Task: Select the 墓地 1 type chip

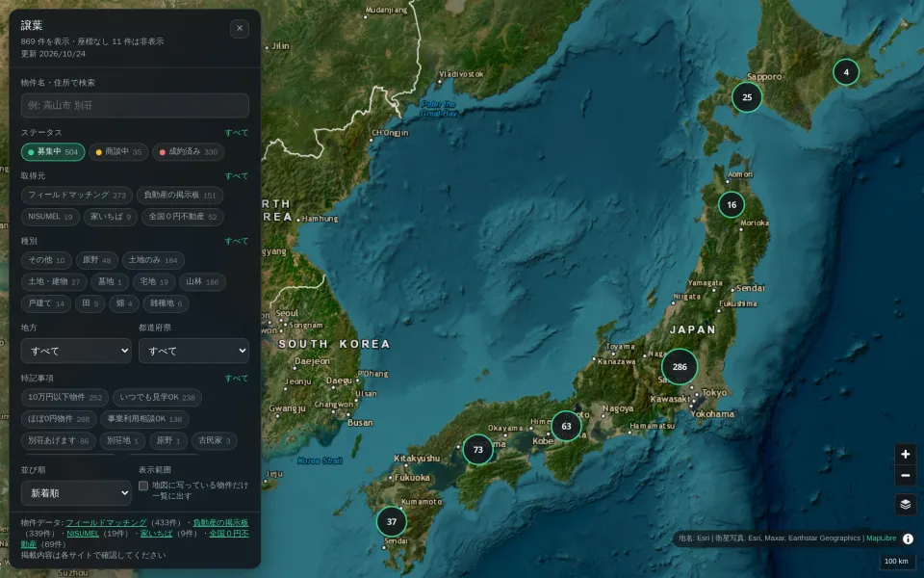Action: 110,282
